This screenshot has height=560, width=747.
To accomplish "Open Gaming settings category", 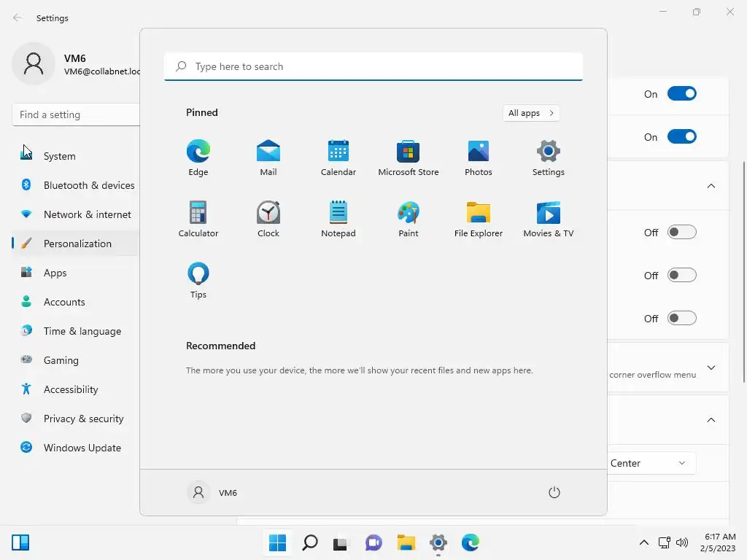I will pos(75,360).
